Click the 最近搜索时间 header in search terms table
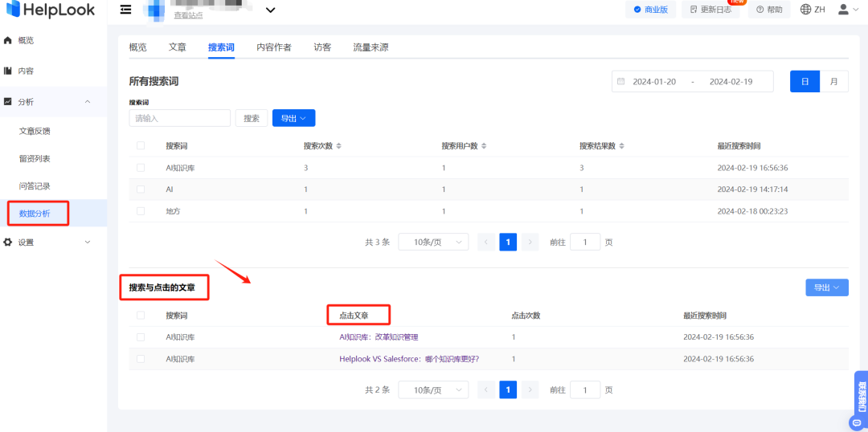Viewport: 868px width, 432px height. click(x=739, y=146)
